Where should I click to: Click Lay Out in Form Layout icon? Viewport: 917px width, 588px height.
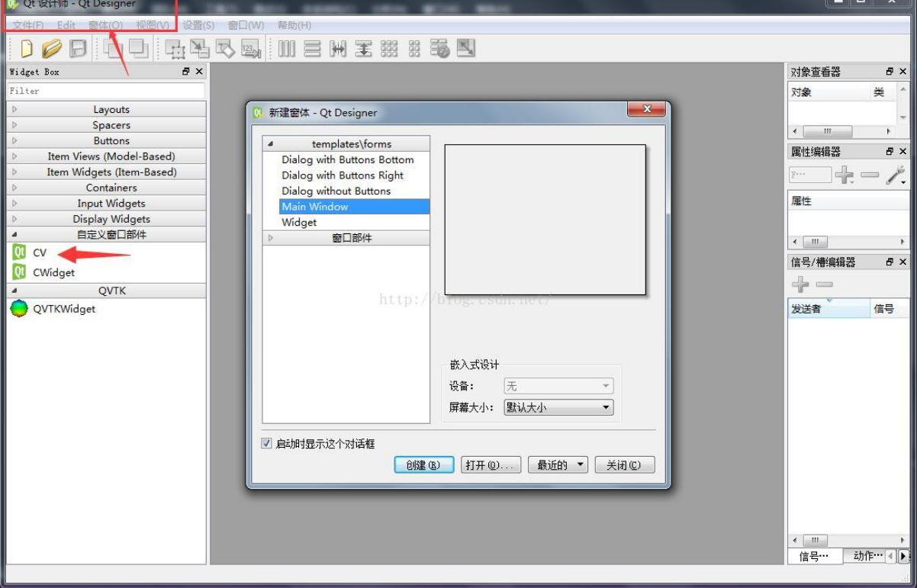(414, 49)
